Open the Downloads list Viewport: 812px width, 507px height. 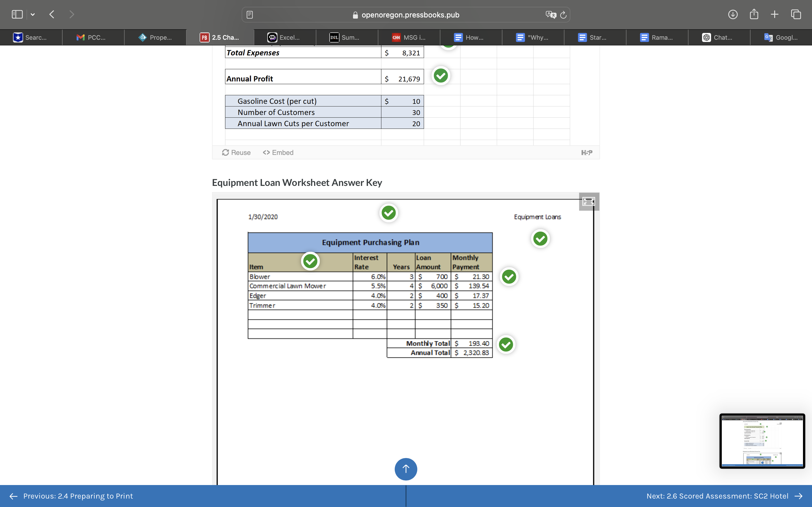[x=733, y=14]
